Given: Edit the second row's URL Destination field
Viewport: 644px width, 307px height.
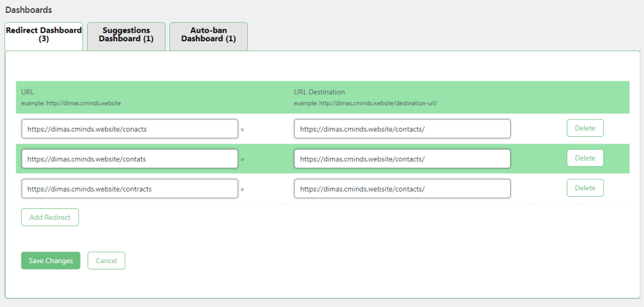Looking at the screenshot, I should pyautogui.click(x=402, y=159).
